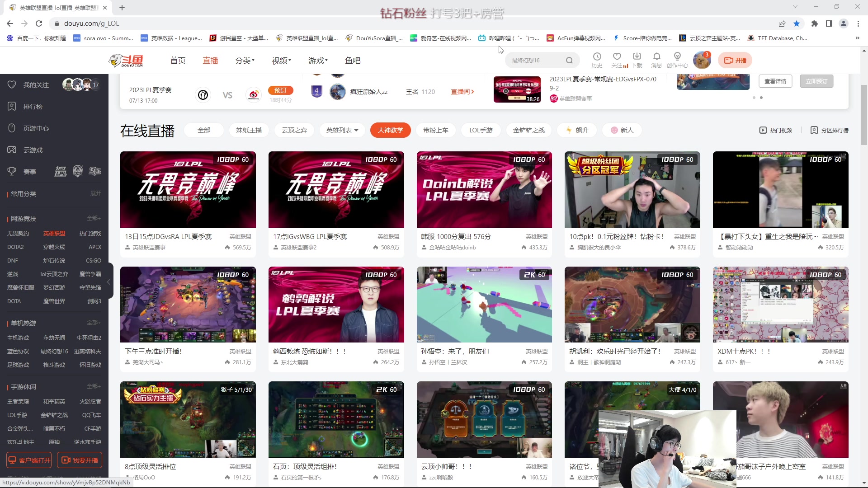Select 云顶之弈 filter tab
Screen dimensions: 868x488
coord(294,130)
